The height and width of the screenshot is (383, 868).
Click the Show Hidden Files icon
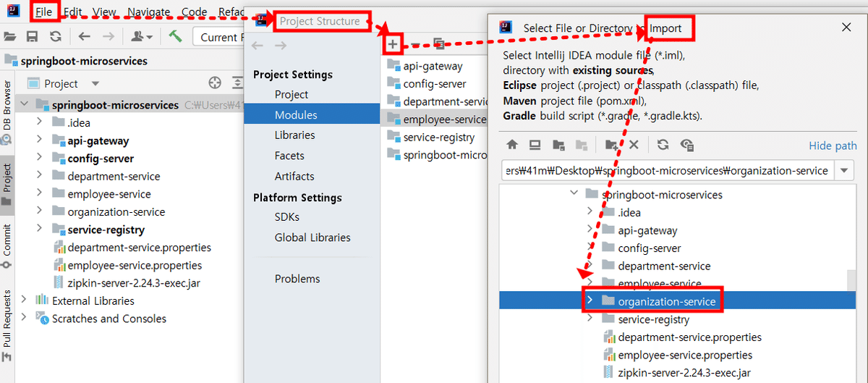687,145
